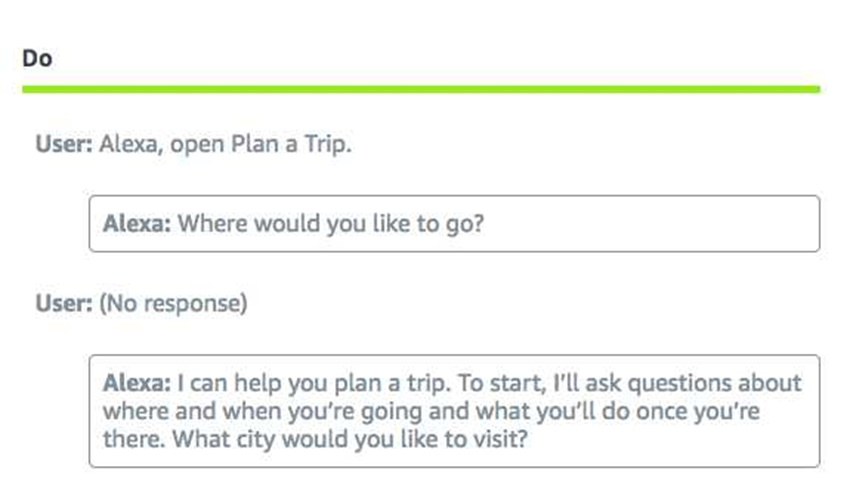
Task: Select the "Alexa:" label in second response box
Action: point(137,383)
